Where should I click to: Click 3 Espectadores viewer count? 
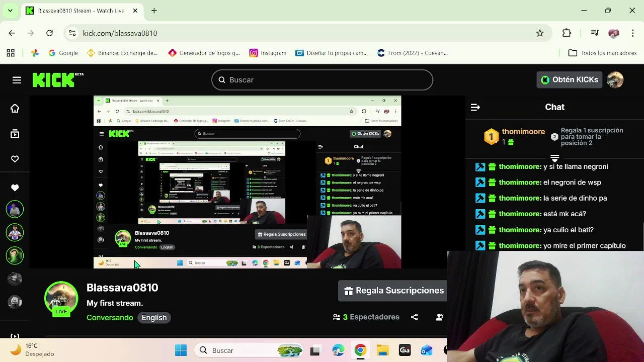click(x=366, y=317)
